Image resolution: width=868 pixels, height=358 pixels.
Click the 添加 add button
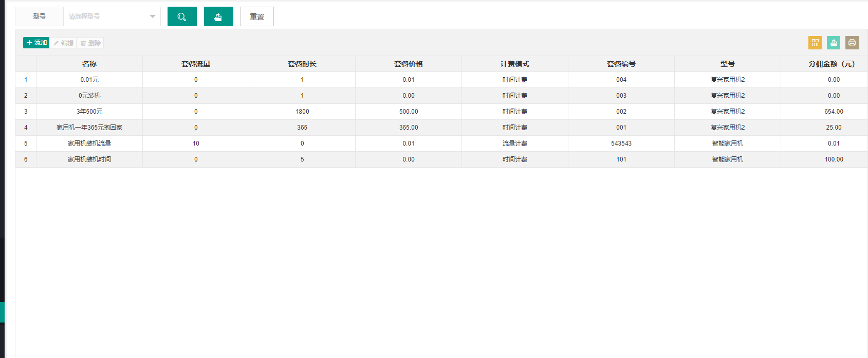36,43
